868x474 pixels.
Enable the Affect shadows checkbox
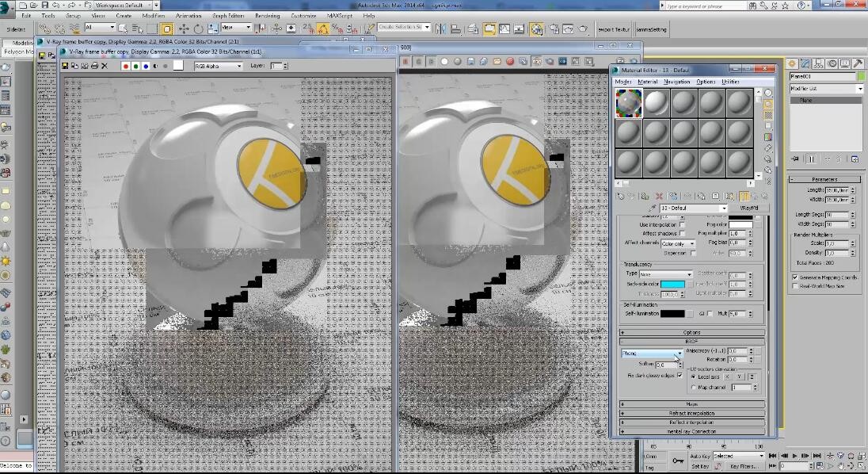pyautogui.click(x=682, y=234)
